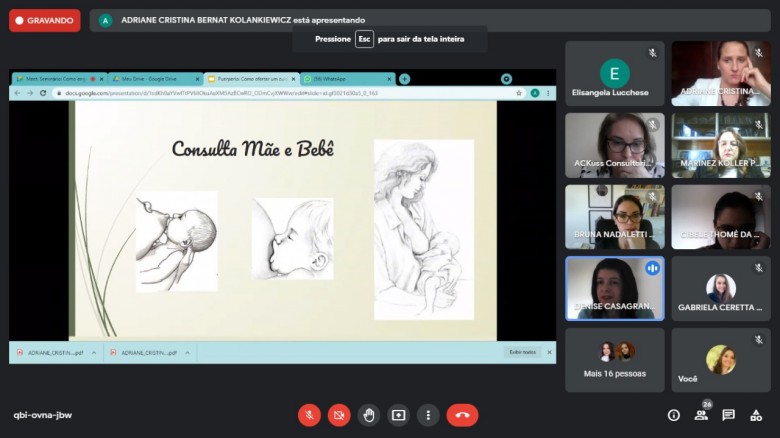Turn on the camera
The height and width of the screenshot is (438, 780).
pos(339,415)
